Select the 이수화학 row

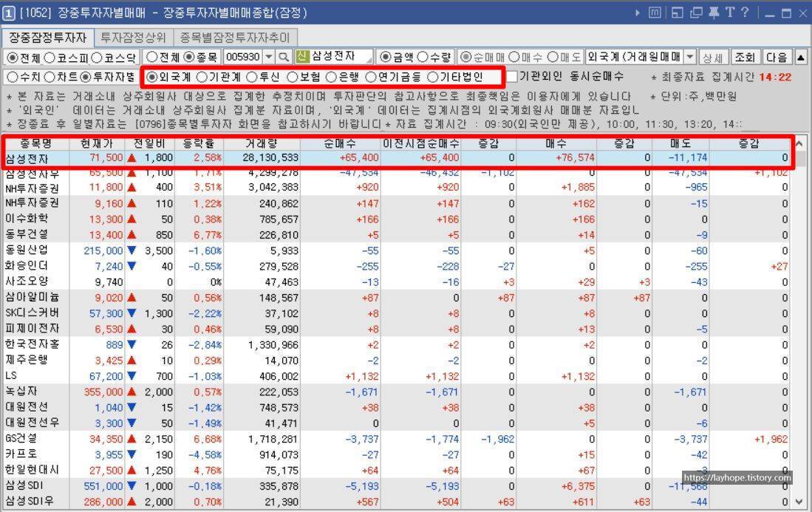tap(398, 219)
